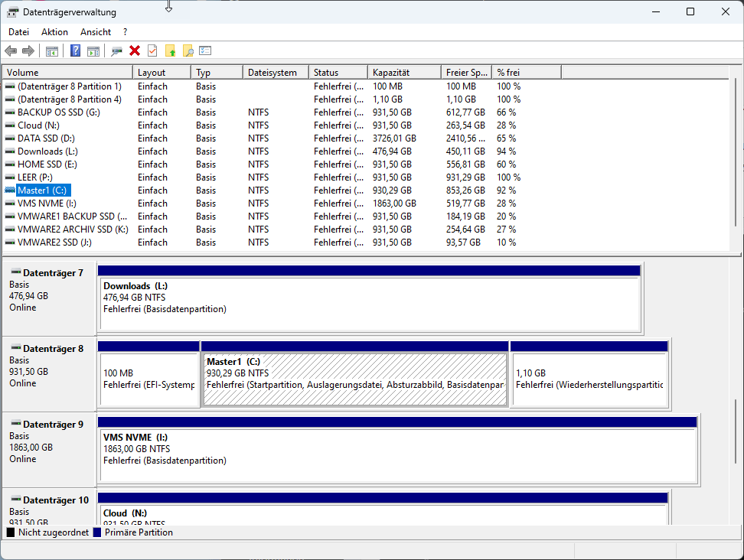The image size is (744, 560).
Task: Select DATA SSD (D:) in volume list
Action: pos(46,138)
